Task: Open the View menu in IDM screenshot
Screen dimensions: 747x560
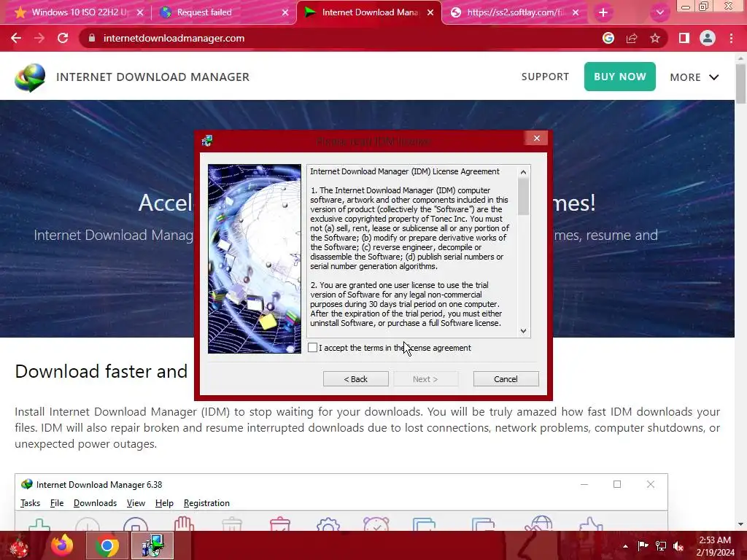Action: tap(136, 503)
